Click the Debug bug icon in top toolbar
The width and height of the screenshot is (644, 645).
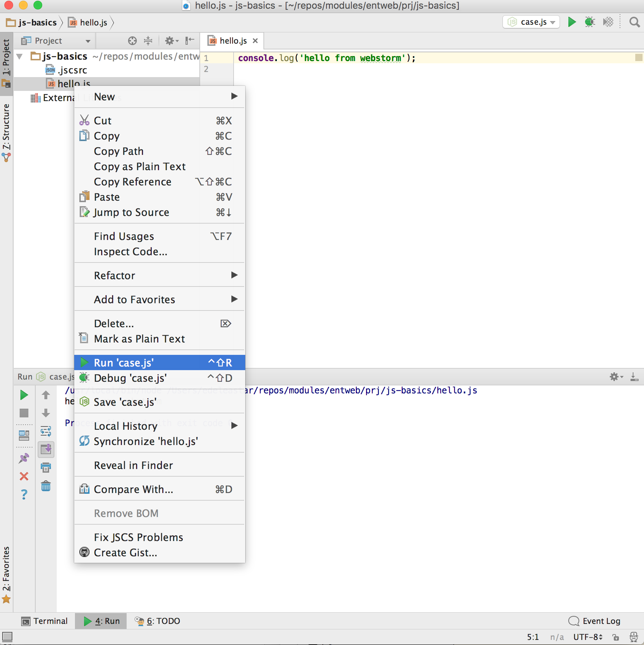click(x=590, y=22)
